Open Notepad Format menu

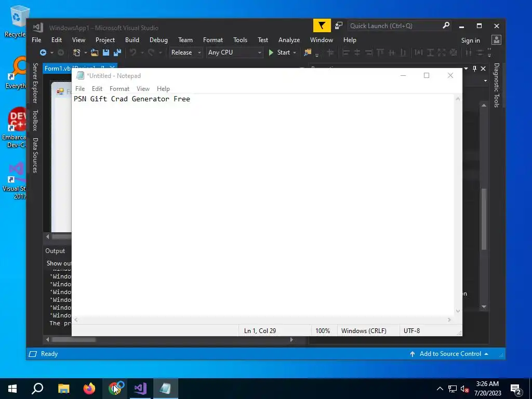point(119,89)
